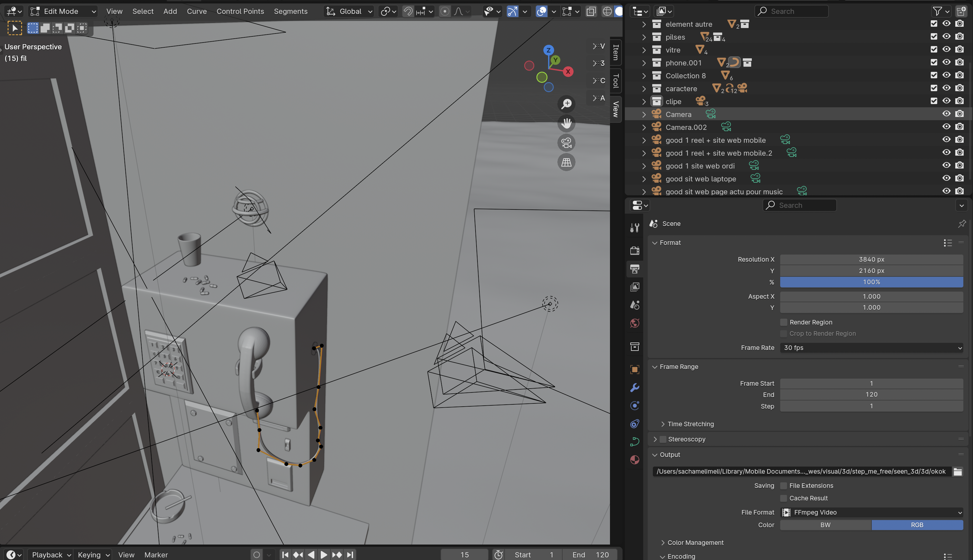Switch perspective/orthographic grid icon

tap(566, 163)
